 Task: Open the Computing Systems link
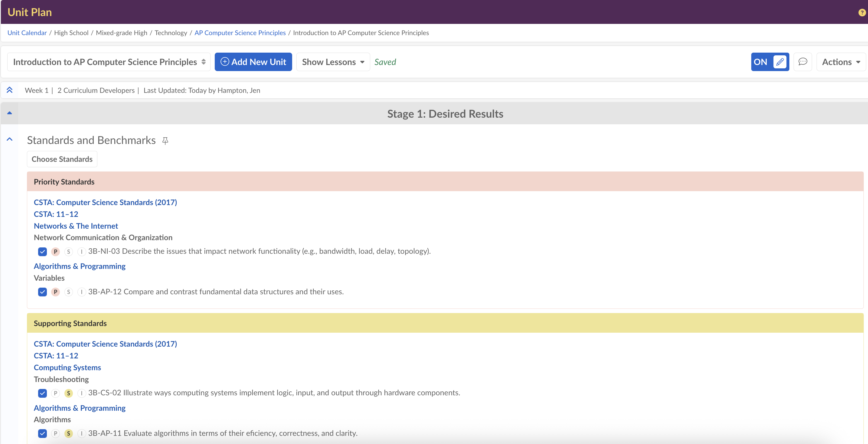[x=67, y=367]
